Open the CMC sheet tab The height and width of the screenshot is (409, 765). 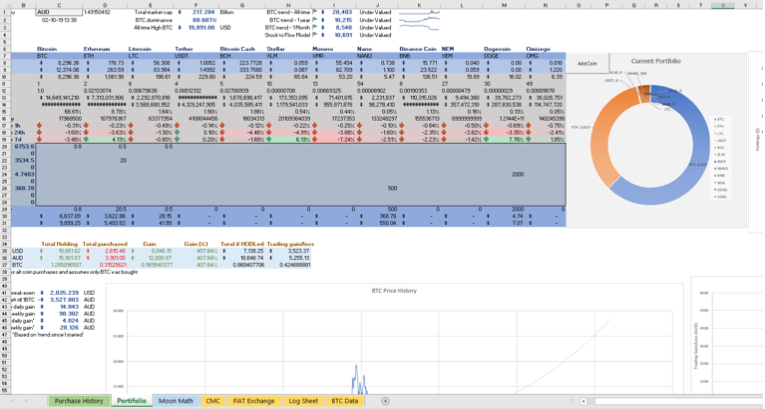[213, 401]
